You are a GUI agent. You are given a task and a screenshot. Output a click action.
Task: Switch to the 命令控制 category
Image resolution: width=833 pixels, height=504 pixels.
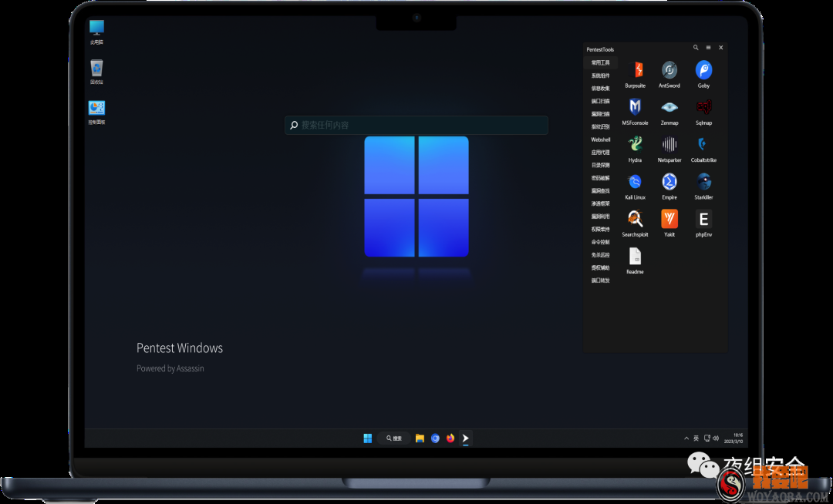(x=600, y=242)
